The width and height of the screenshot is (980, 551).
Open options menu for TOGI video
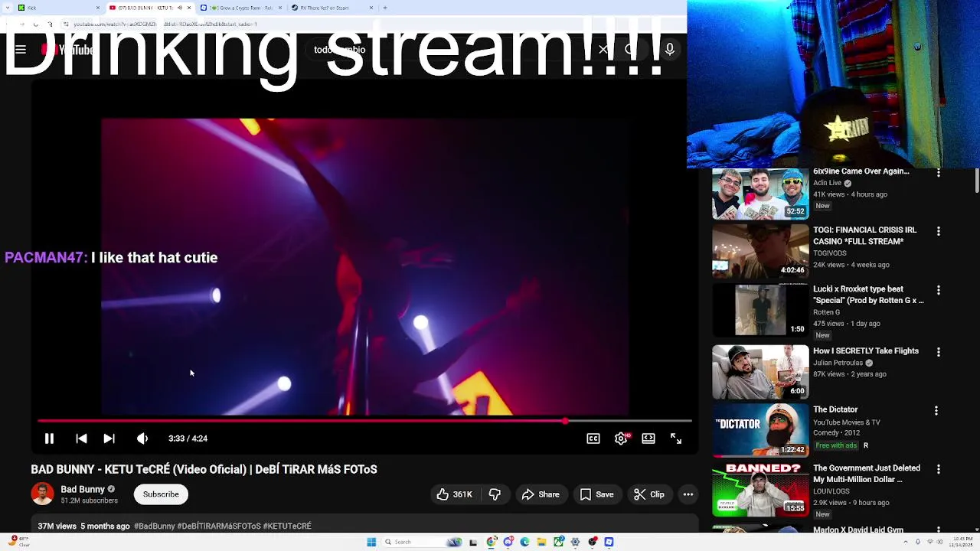[x=939, y=231]
